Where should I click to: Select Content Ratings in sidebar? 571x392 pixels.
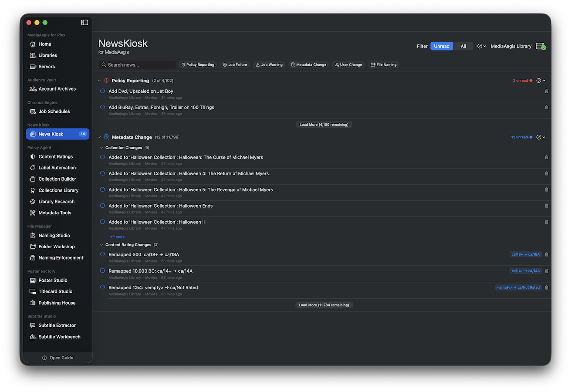coord(57,157)
